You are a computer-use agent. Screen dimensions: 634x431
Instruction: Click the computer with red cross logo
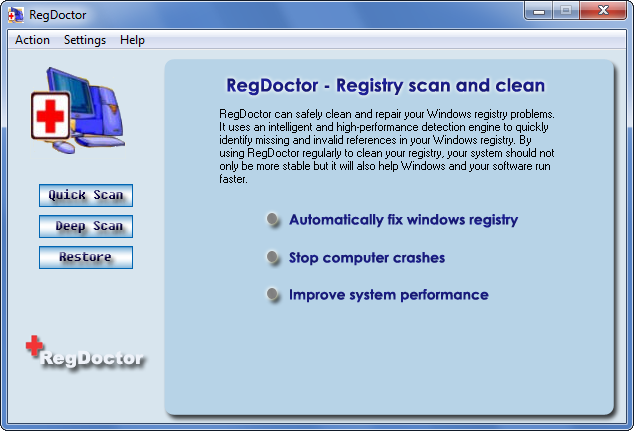[x=78, y=110]
